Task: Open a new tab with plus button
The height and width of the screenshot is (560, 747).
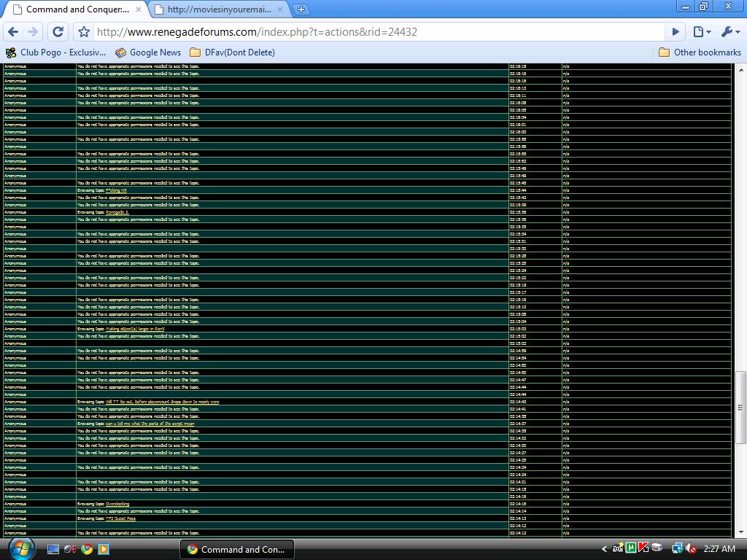Action: (x=301, y=9)
